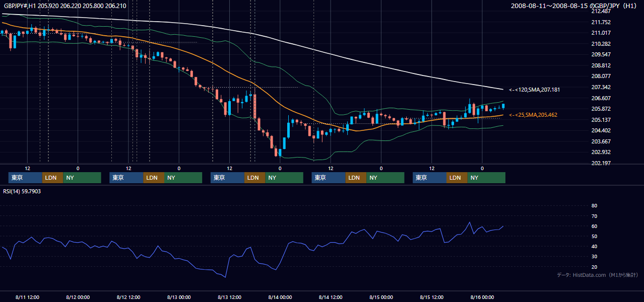This screenshot has width=644, height=302.
Task: Click RSI scale level 30
Action: pyautogui.click(x=594, y=257)
